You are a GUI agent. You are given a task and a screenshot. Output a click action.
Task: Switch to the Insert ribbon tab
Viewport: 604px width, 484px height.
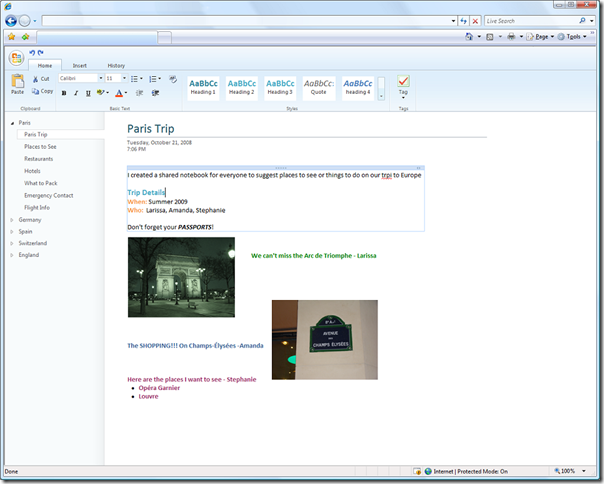80,66
